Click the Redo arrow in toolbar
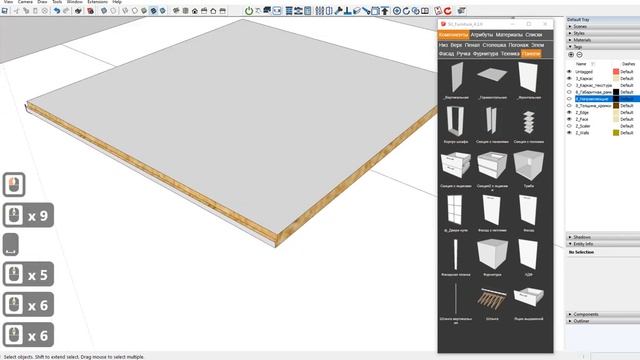 66,11
